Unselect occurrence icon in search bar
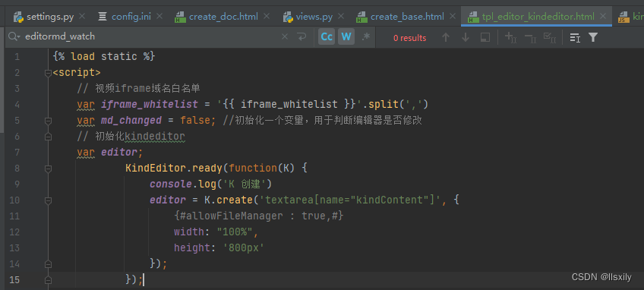Viewport: 644px width, 290px height. pos(530,38)
